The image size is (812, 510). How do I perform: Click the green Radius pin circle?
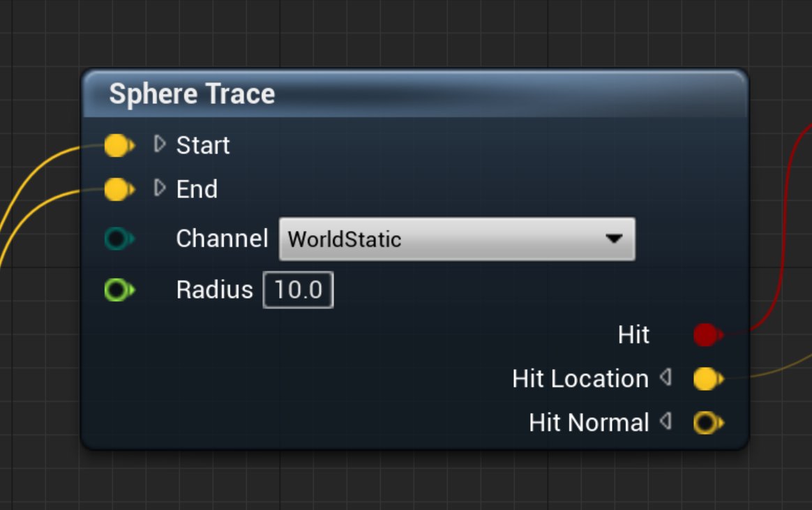point(118,290)
